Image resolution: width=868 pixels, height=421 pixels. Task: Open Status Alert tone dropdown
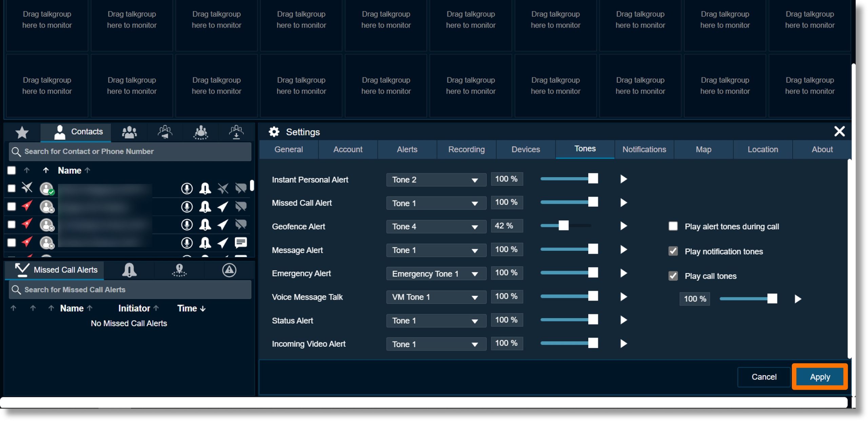pos(436,321)
